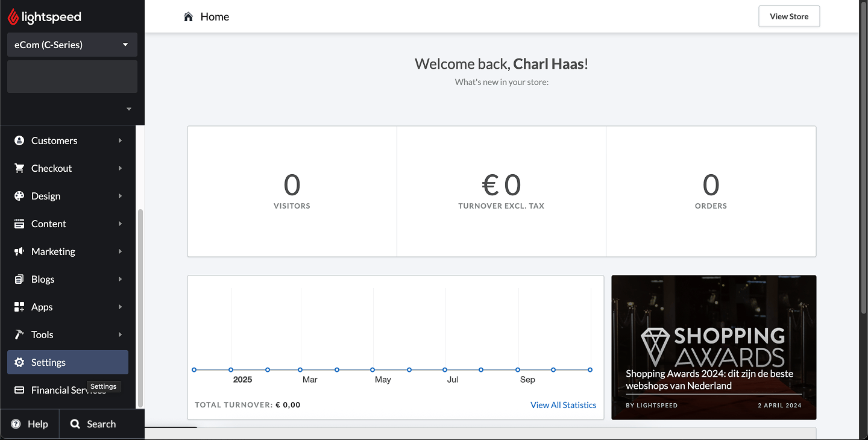Viewport: 868px width, 440px height.
Task: Open the Tools menu
Action: pyautogui.click(x=68, y=335)
